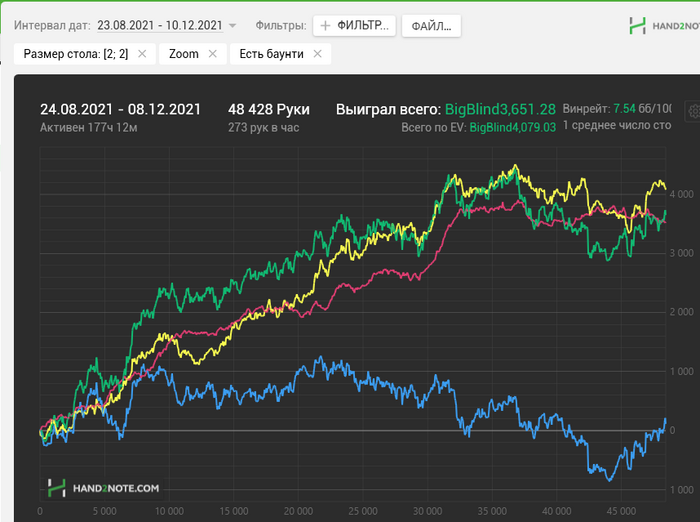Click the Всего по EV: label
700x522 pixels.
click(x=433, y=128)
